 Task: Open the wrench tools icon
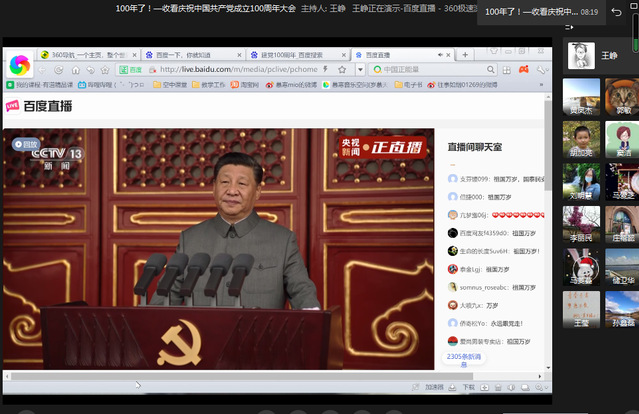click(541, 70)
